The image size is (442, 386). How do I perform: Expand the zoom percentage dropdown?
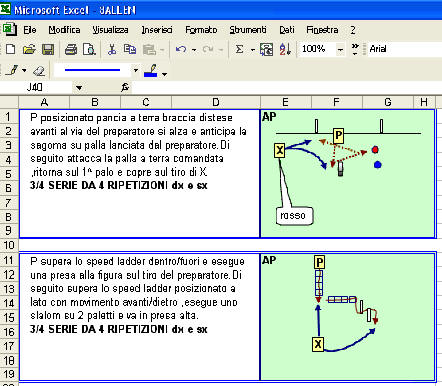pyautogui.click(x=340, y=50)
